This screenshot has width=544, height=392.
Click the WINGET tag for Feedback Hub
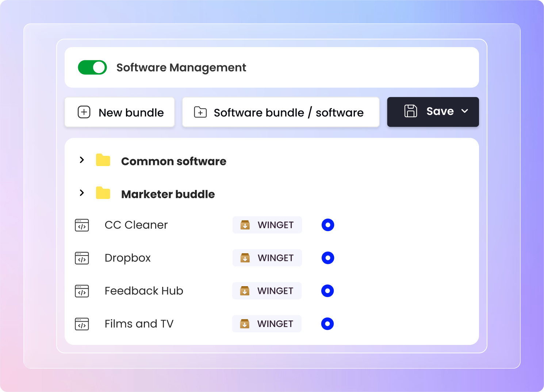click(x=267, y=291)
